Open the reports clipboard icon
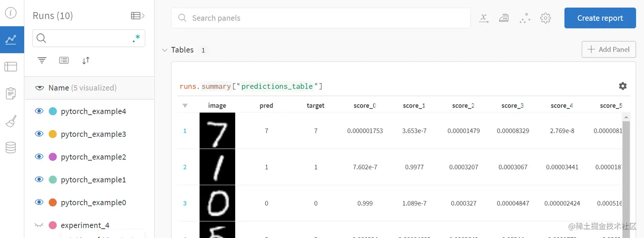This screenshot has width=644, height=238. [11, 93]
